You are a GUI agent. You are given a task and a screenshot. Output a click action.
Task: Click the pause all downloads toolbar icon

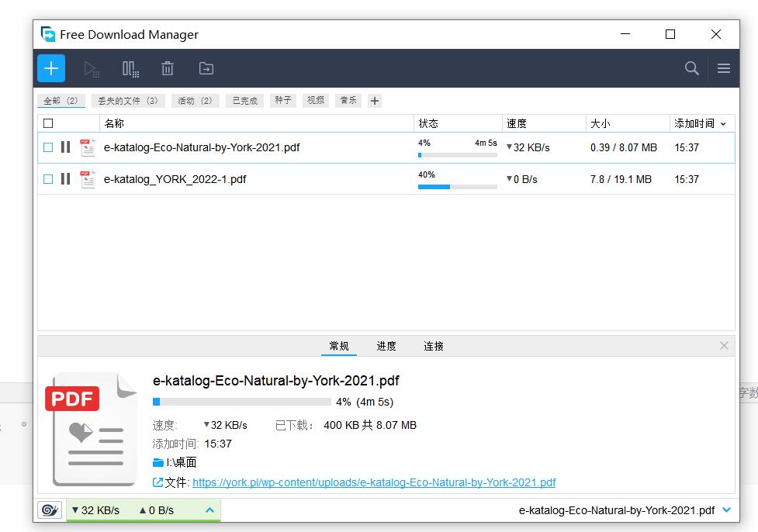[x=130, y=69]
